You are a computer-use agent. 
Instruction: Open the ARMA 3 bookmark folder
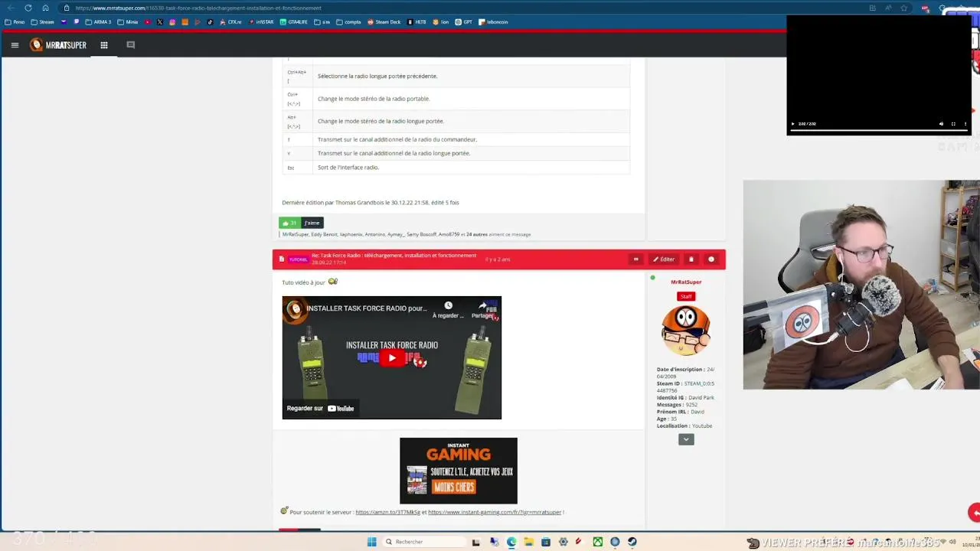(98, 22)
